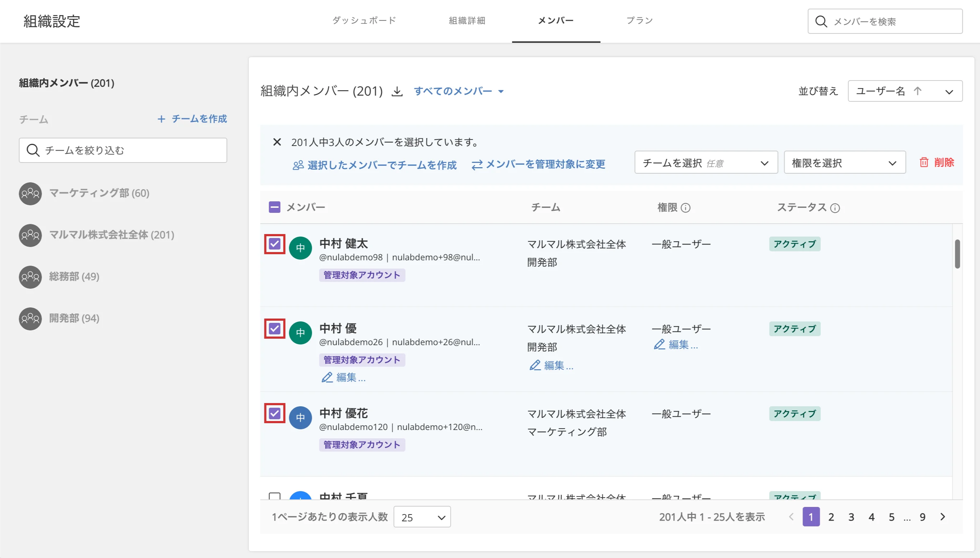The width and height of the screenshot is (980, 558).
Task: Click the magnifier icon in member search
Action: (x=821, y=22)
